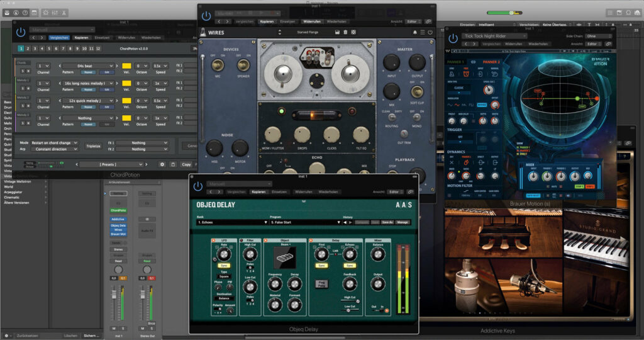Toggle Ping Pong button in Objeq Delay

click(x=321, y=284)
